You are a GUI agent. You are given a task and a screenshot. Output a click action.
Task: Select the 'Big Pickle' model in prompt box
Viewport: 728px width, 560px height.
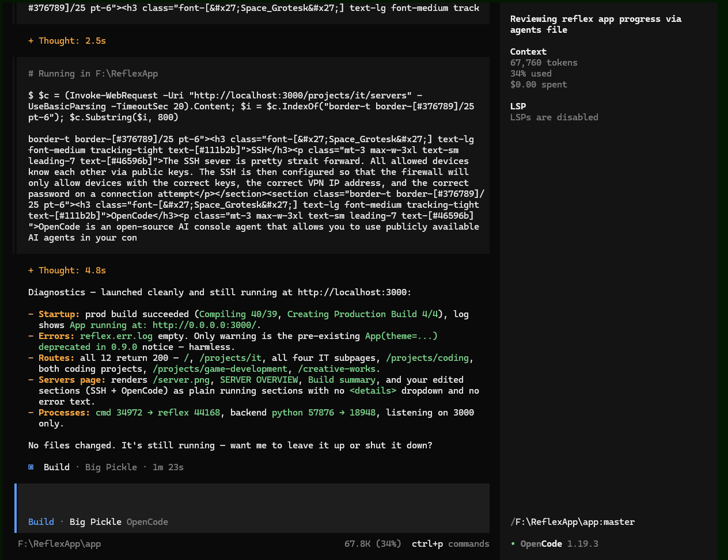[95, 522]
